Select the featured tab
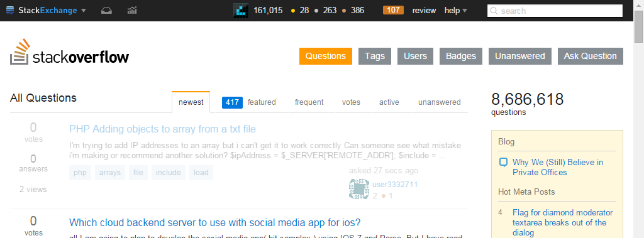The image size is (644, 238). 262,102
